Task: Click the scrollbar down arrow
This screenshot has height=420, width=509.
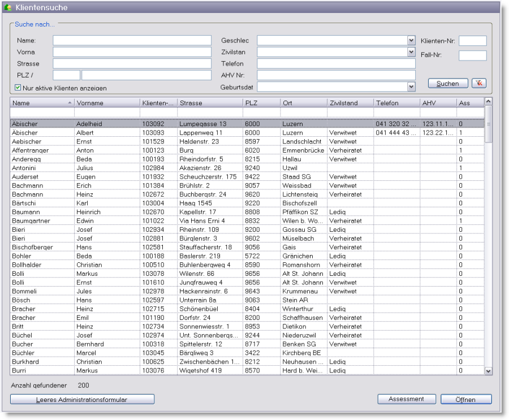Action: coord(489,371)
